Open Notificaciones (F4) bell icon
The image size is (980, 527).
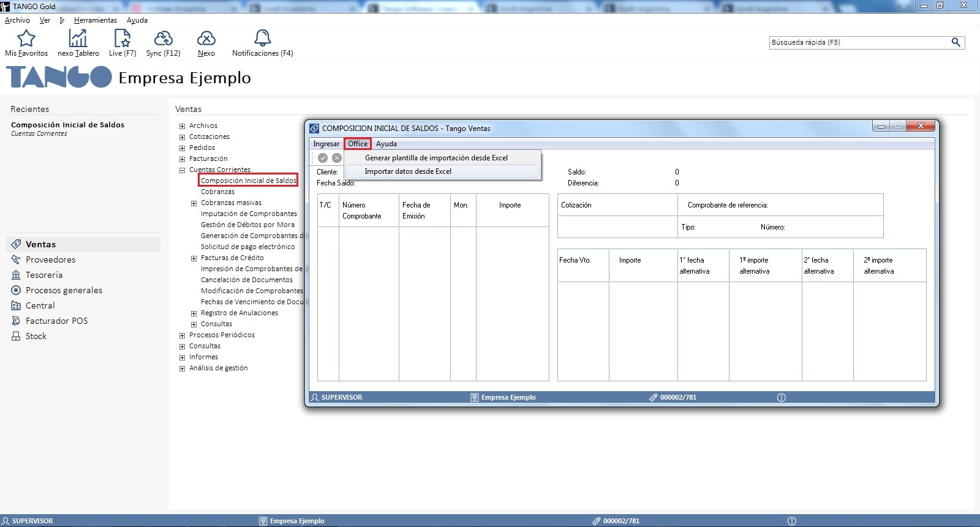[263, 39]
